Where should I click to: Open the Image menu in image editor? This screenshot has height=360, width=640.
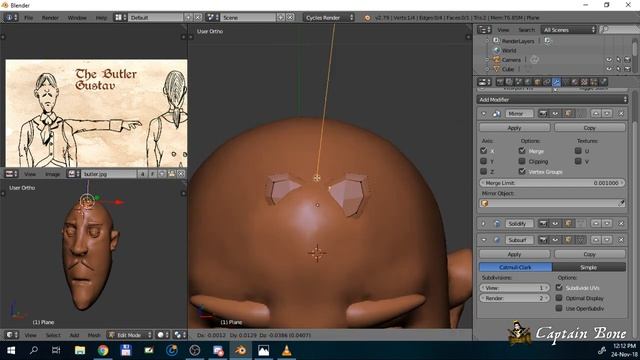point(52,174)
